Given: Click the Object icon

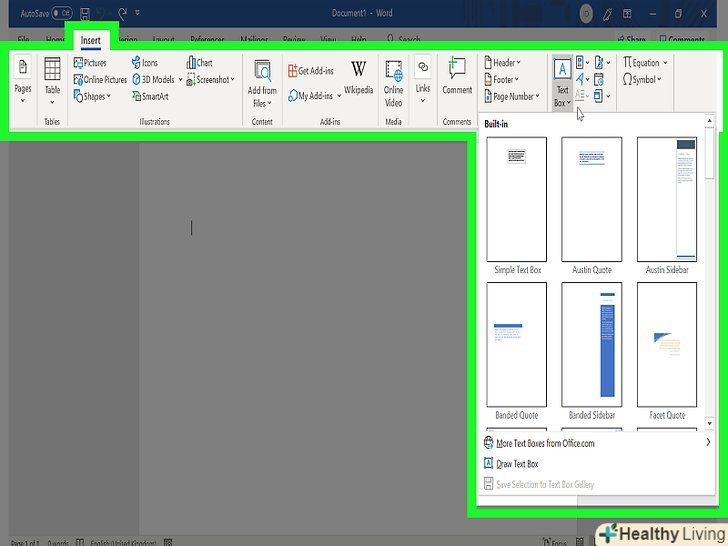Looking at the screenshot, I should 602,96.
